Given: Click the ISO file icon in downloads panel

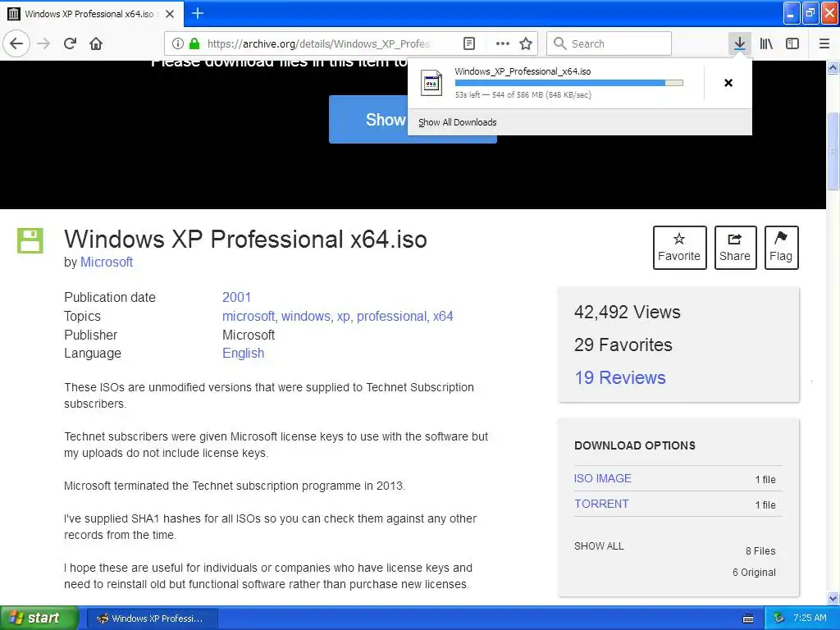Looking at the screenshot, I should 431,83.
